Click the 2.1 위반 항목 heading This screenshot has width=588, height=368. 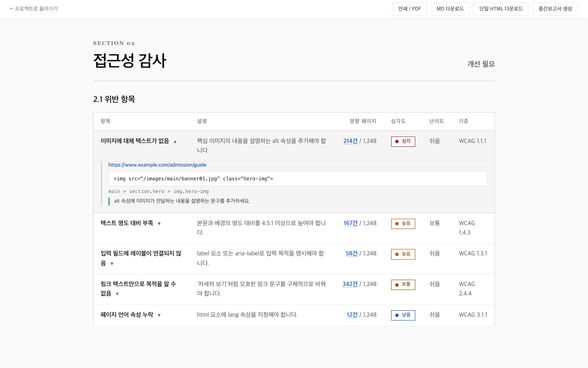(x=114, y=99)
